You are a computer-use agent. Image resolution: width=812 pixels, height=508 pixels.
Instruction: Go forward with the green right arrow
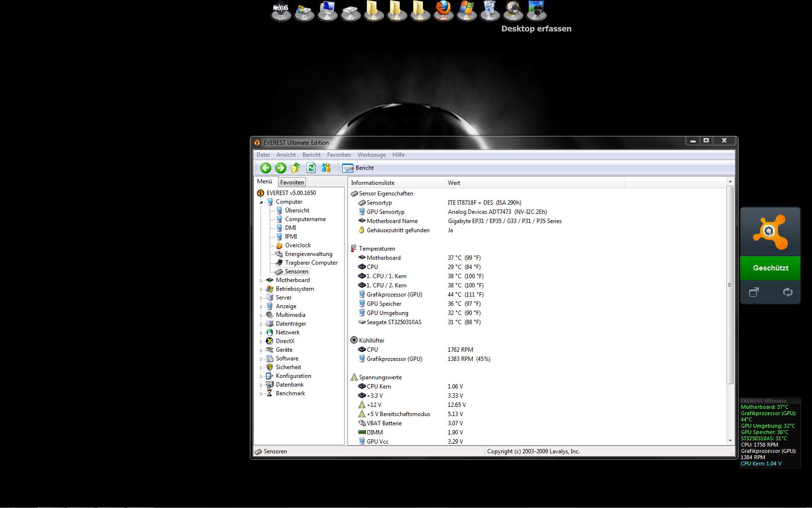coord(280,168)
